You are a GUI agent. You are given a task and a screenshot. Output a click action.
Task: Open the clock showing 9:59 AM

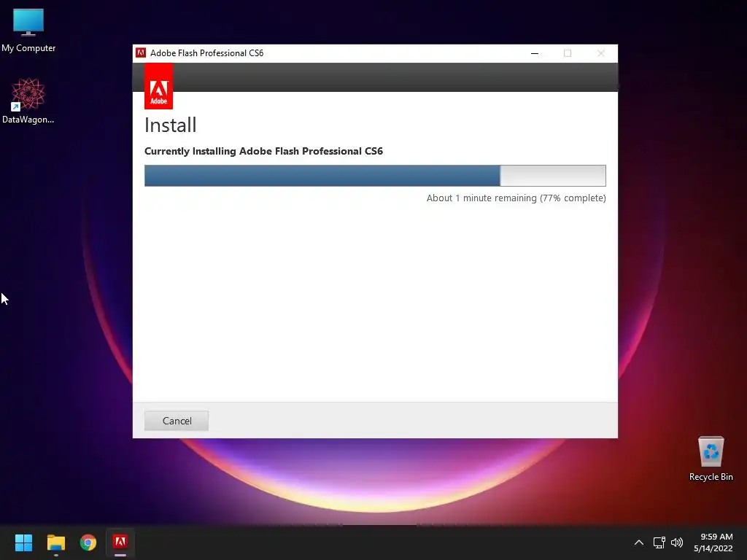pos(713,542)
